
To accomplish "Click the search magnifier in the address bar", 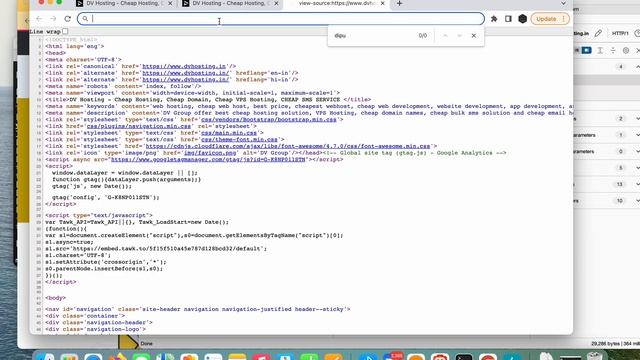I will coord(85,19).
